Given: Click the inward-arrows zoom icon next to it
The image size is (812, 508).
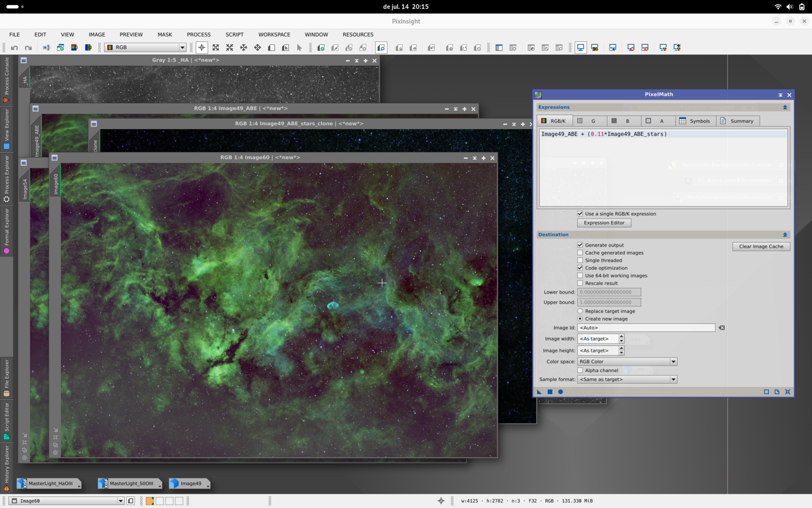Looking at the screenshot, I should 229,48.
